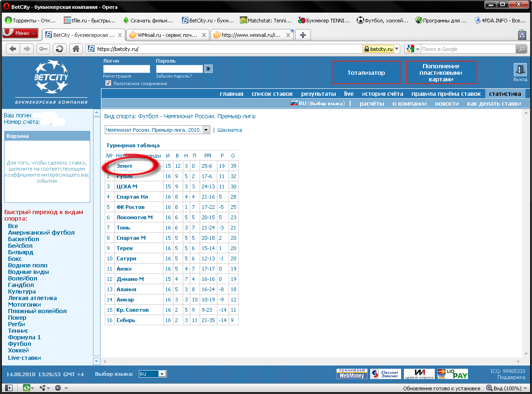Open Live-ставки in sports list
Screen dimensions: 532x394
[x=24, y=358]
